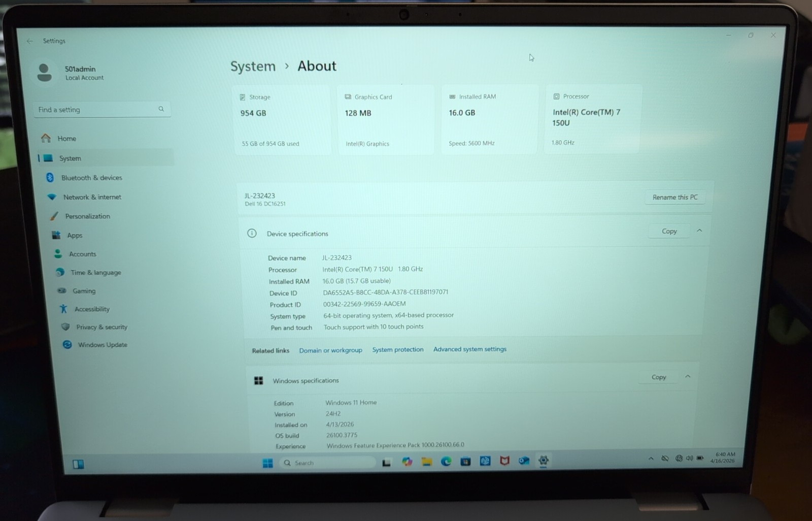Click the taskbar Search box
This screenshot has height=521, width=812.
coord(327,463)
